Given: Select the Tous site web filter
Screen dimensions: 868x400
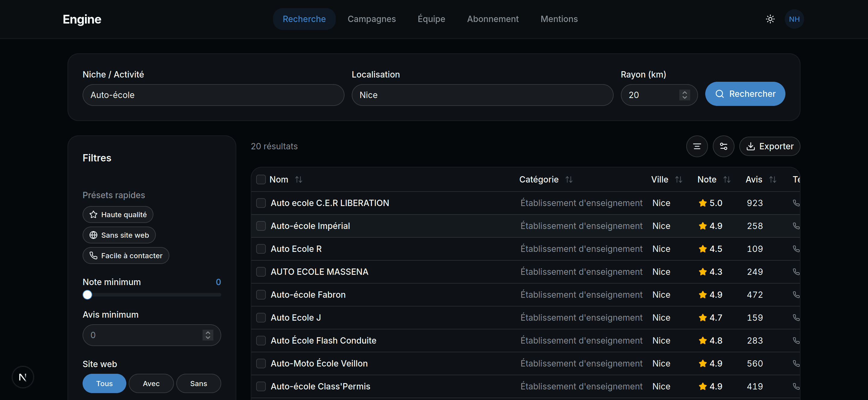Looking at the screenshot, I should coord(104,383).
